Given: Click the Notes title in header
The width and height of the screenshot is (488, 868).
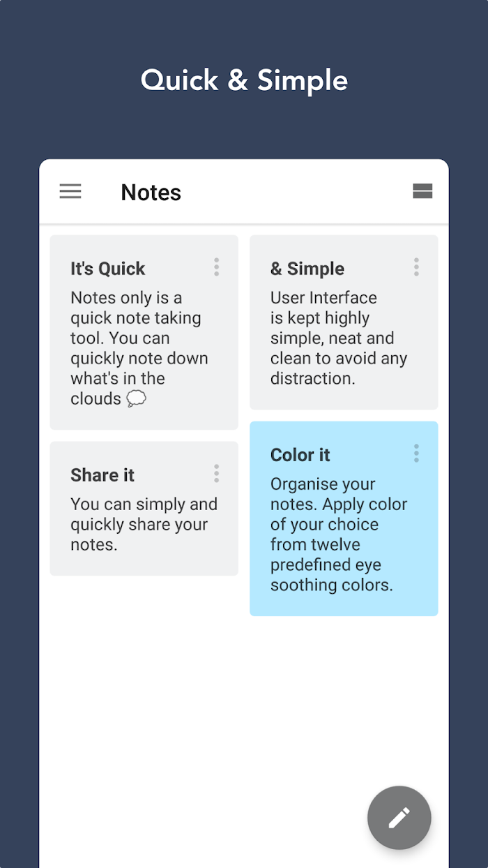Looking at the screenshot, I should click(151, 192).
